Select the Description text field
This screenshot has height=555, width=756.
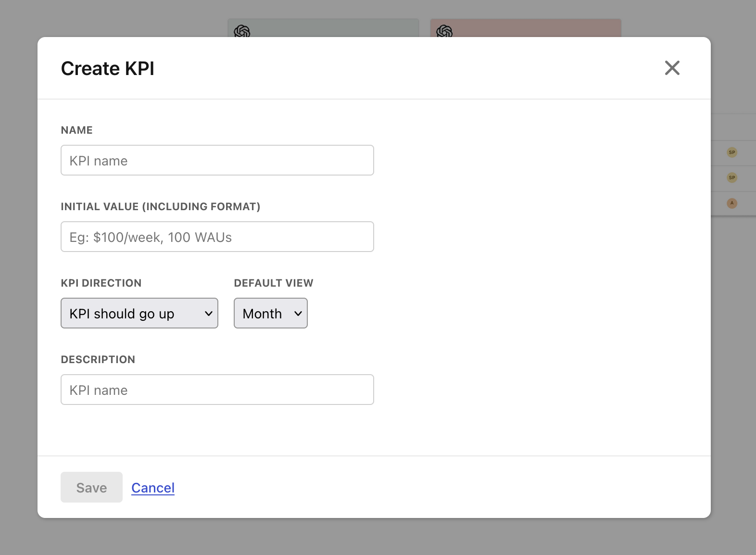pos(217,390)
